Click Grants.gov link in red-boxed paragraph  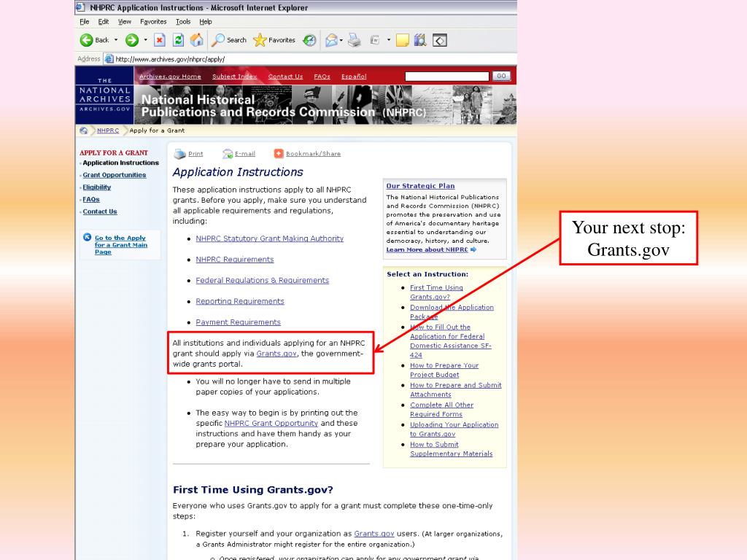276,354
